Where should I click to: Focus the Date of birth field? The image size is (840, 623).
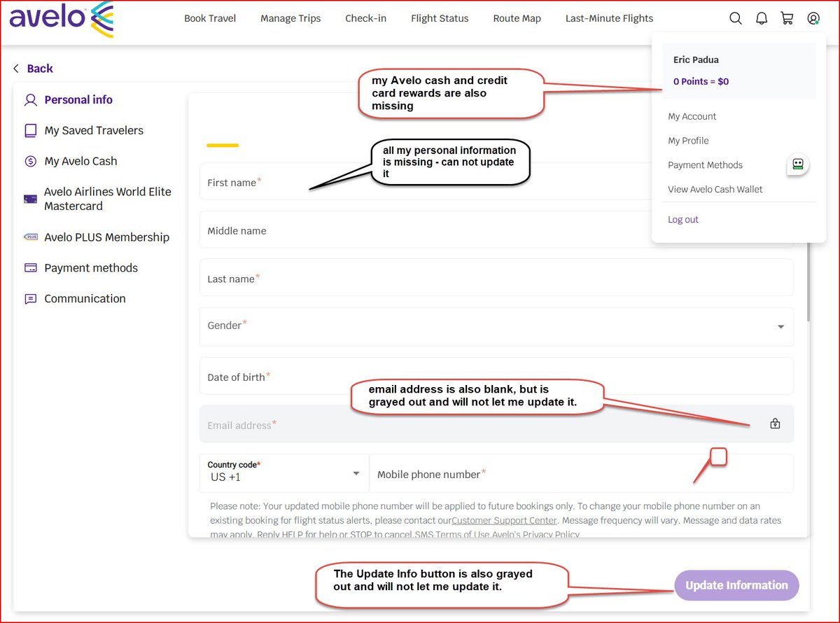pos(496,377)
